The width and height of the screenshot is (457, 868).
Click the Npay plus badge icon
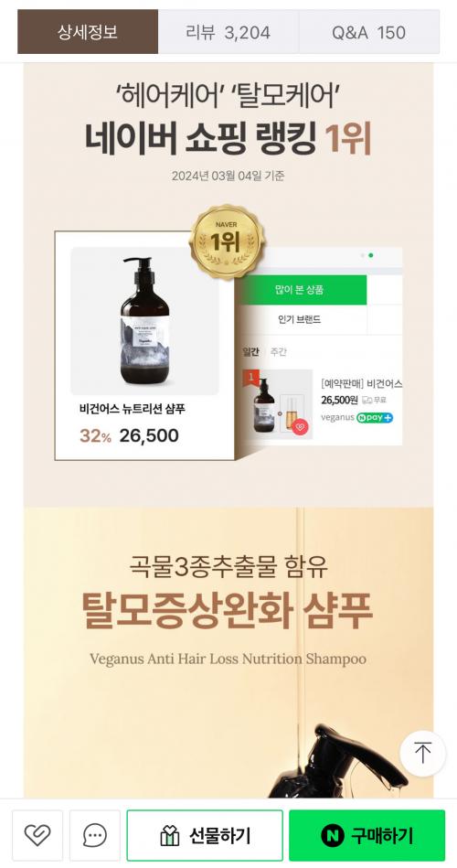point(375,418)
